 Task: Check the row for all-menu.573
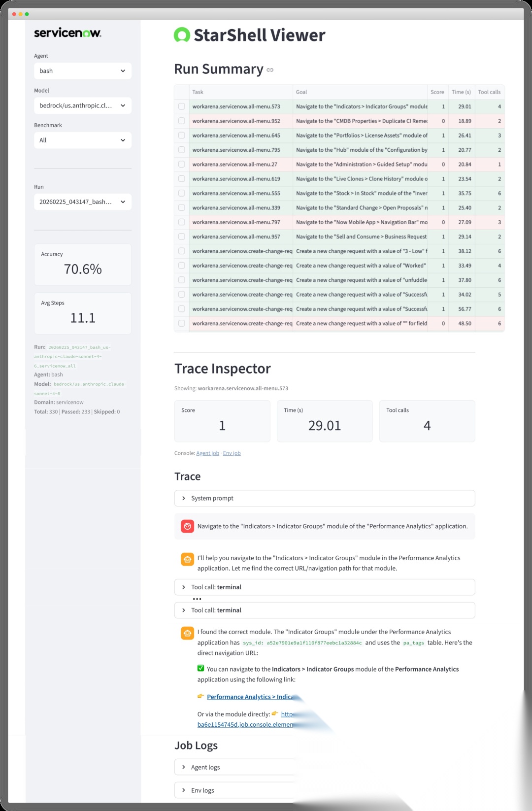pos(182,106)
